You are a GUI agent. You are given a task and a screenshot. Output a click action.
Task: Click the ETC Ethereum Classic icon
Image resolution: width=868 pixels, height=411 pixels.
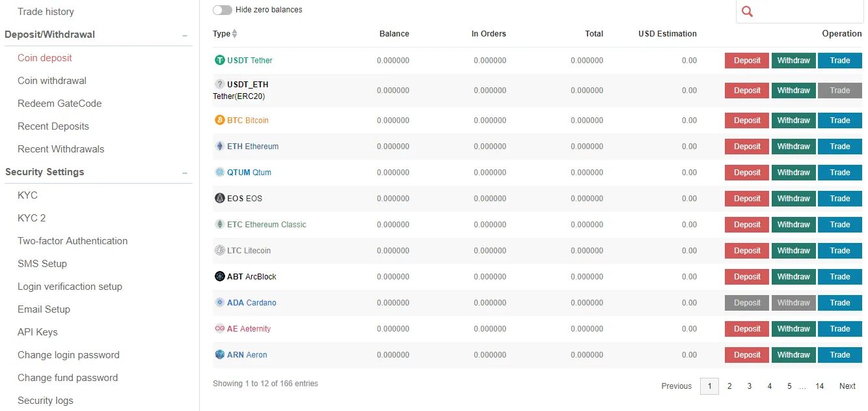(220, 224)
